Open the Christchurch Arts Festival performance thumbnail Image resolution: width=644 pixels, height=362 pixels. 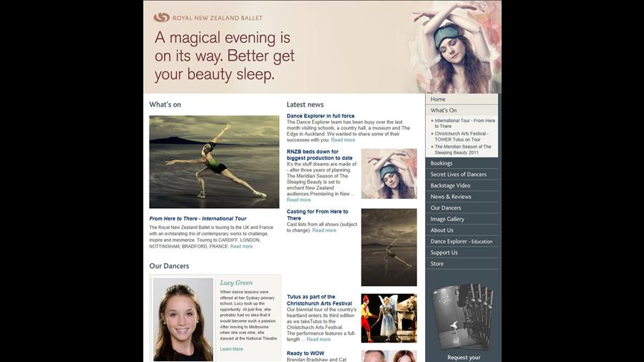[x=389, y=318]
